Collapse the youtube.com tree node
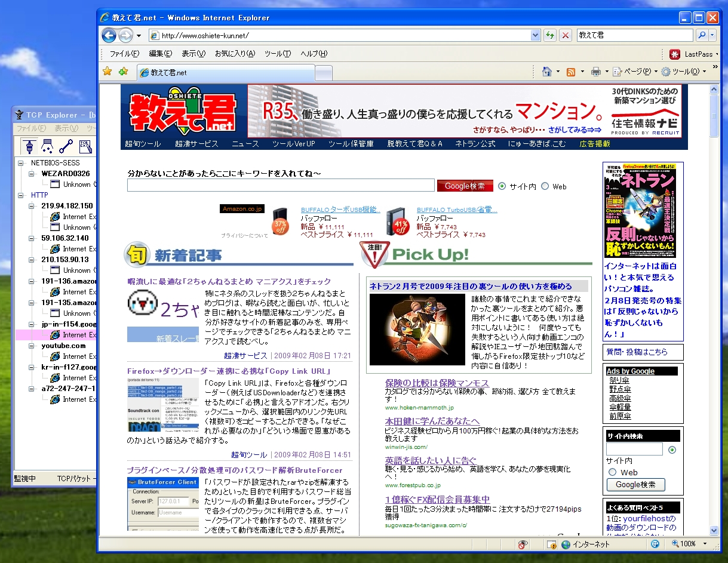The width and height of the screenshot is (728, 563). click(32, 346)
